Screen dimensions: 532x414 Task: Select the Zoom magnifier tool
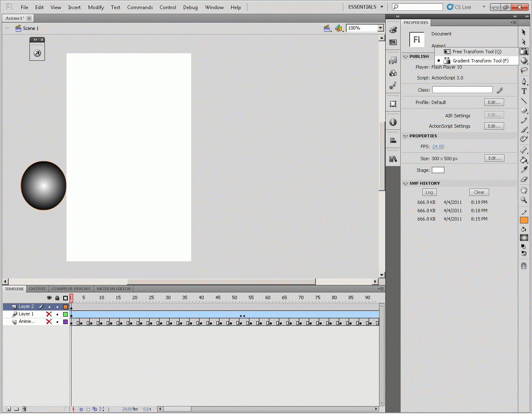coord(524,200)
